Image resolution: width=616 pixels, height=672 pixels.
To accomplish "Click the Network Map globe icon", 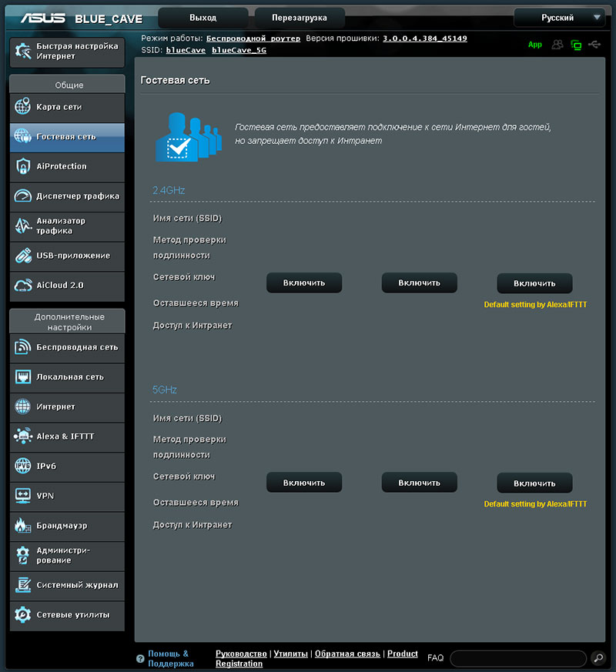I will tap(23, 106).
